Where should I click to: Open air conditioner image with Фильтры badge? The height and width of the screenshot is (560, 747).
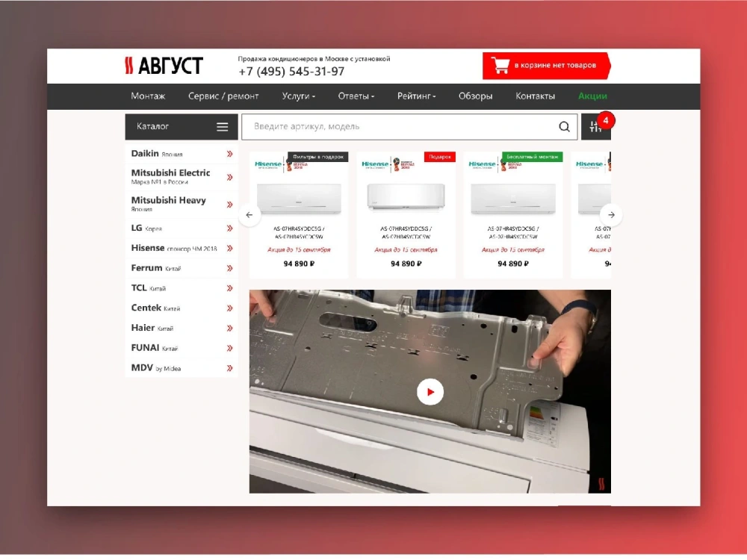pyautogui.click(x=299, y=199)
